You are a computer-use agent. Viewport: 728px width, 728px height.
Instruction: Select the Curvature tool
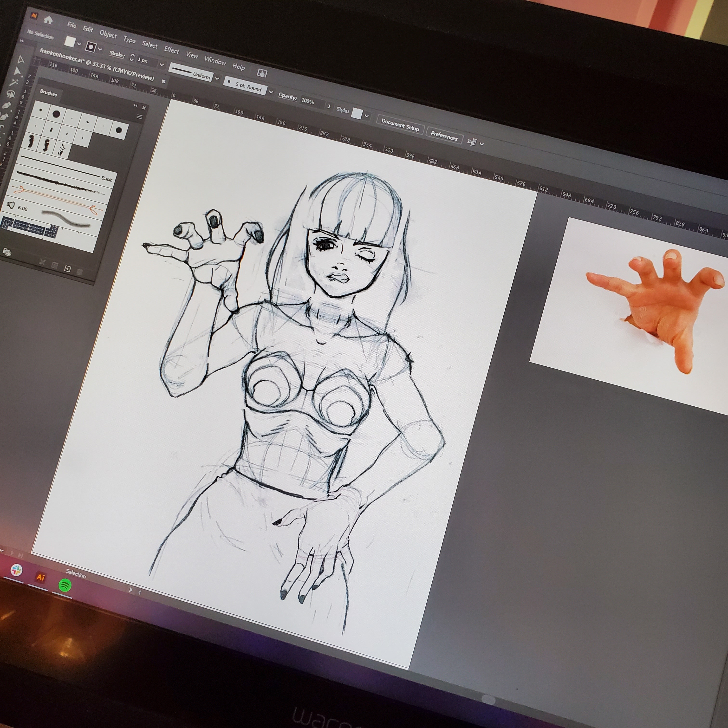coord(5,117)
